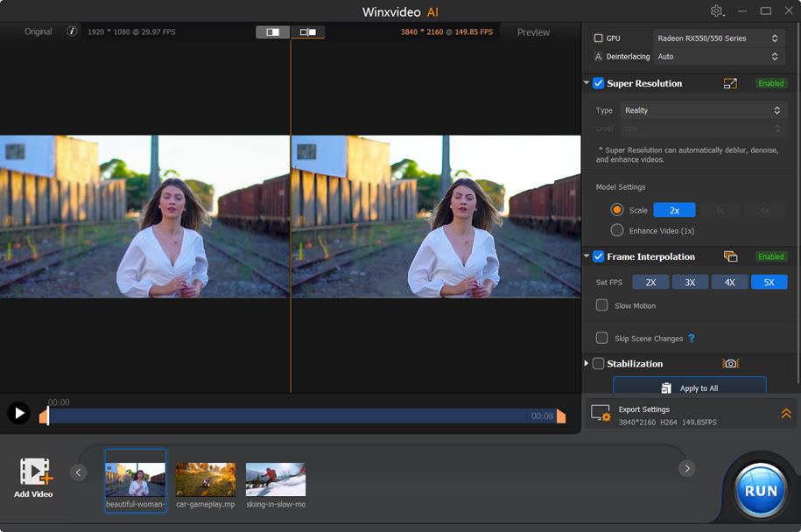Expand the Stabilization section
The image size is (801, 532).
click(x=585, y=363)
